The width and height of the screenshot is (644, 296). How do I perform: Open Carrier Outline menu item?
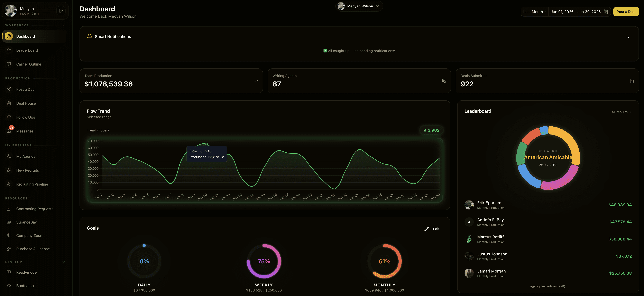tap(34, 64)
